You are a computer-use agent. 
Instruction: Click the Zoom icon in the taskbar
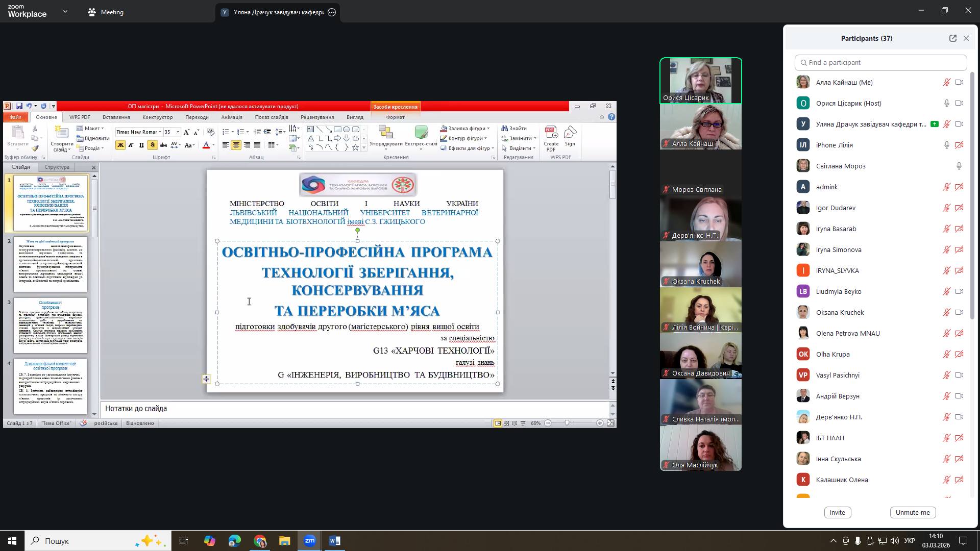point(310,541)
